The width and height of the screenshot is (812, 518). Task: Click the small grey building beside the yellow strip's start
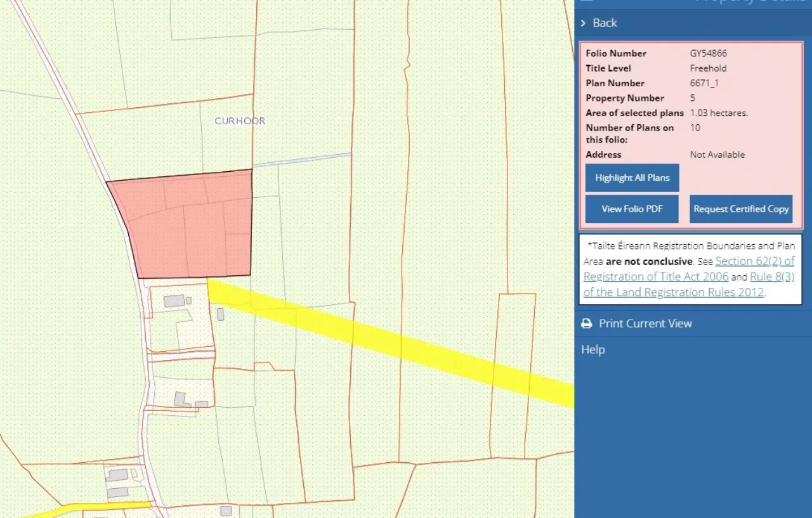click(220, 314)
